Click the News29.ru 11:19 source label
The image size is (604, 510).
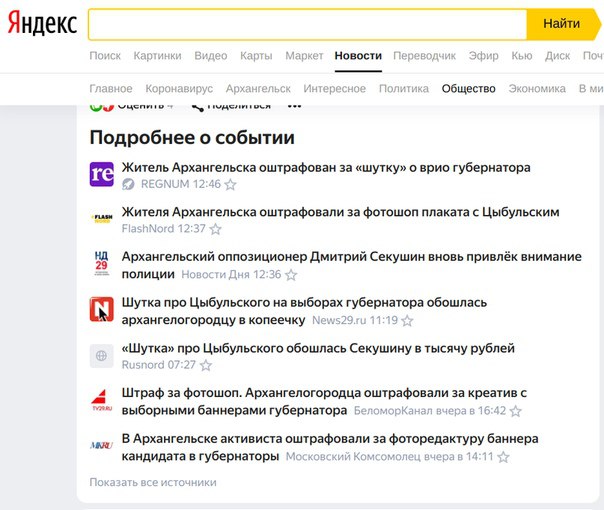355,320
